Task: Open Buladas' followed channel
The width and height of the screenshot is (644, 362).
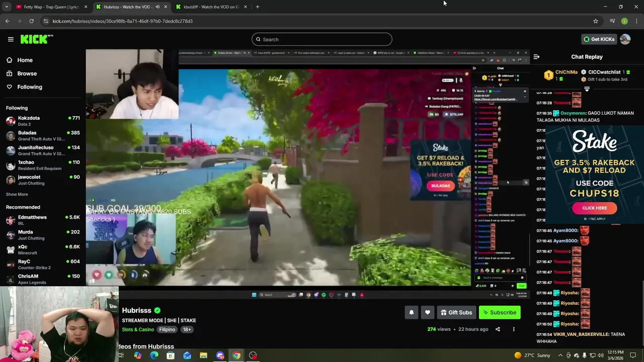Action: 43,136
